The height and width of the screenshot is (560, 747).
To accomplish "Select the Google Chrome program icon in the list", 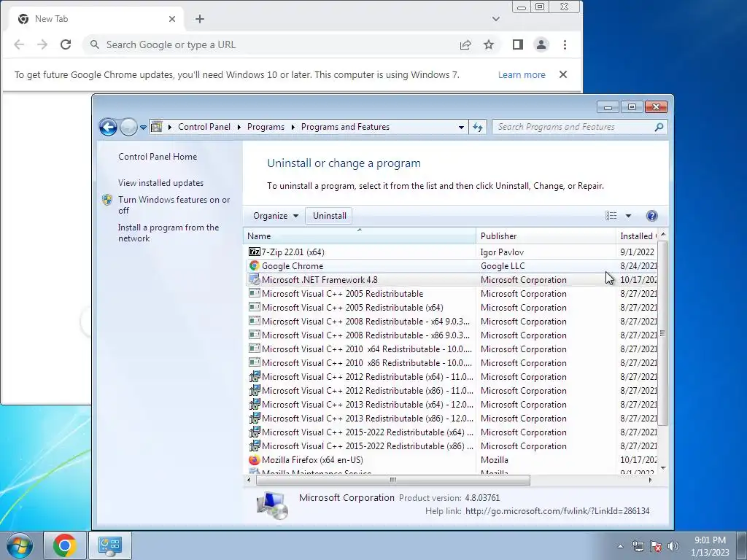I will pos(255,265).
